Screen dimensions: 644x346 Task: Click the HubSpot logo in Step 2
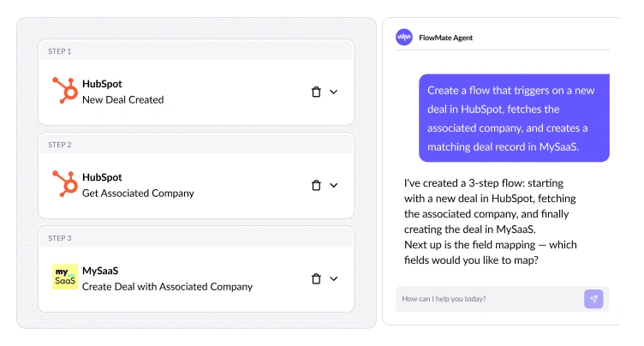(64, 185)
